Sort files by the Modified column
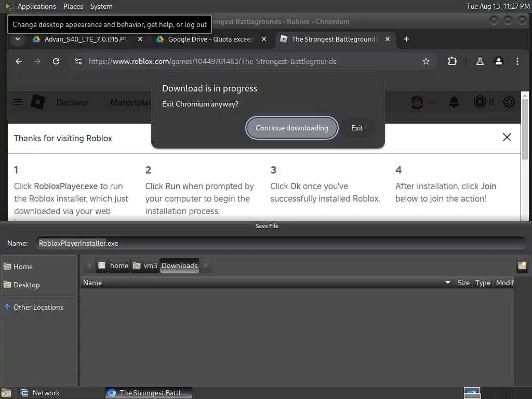532x399 pixels. pos(504,283)
